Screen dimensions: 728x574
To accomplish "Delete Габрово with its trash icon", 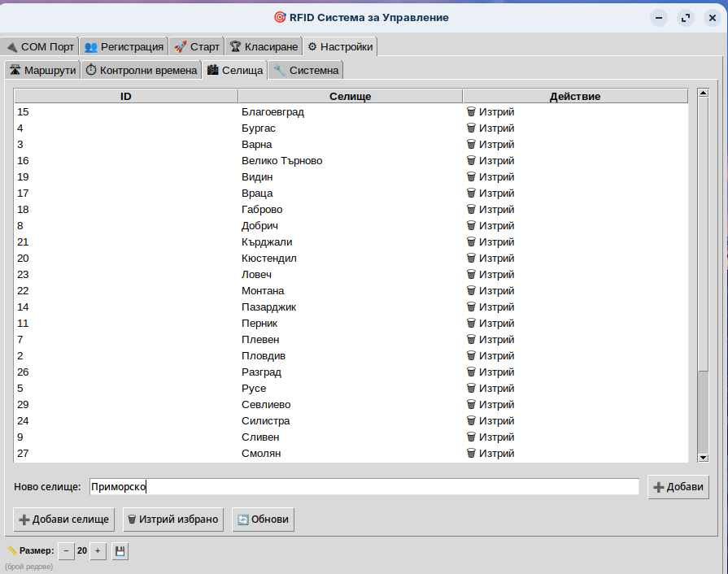I will (471, 210).
